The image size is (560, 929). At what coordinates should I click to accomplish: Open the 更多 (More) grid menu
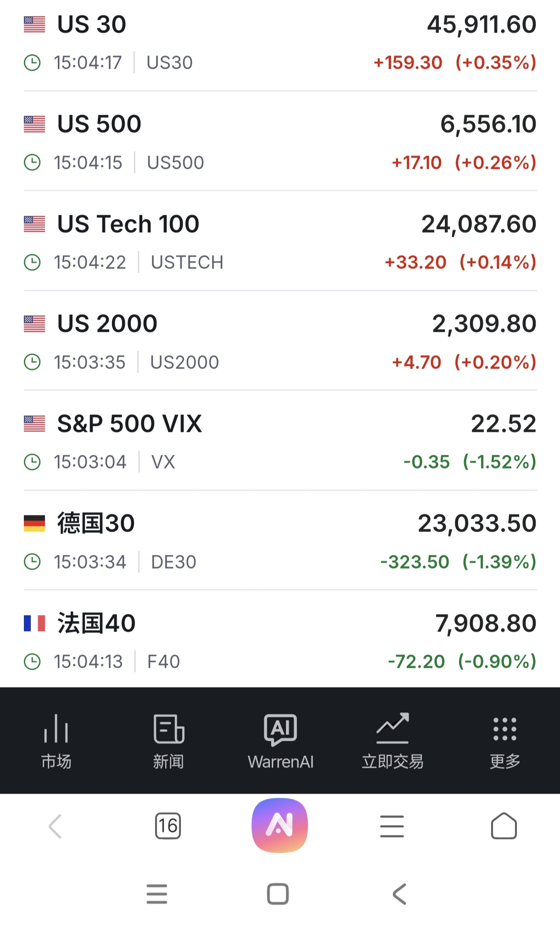coord(504,741)
